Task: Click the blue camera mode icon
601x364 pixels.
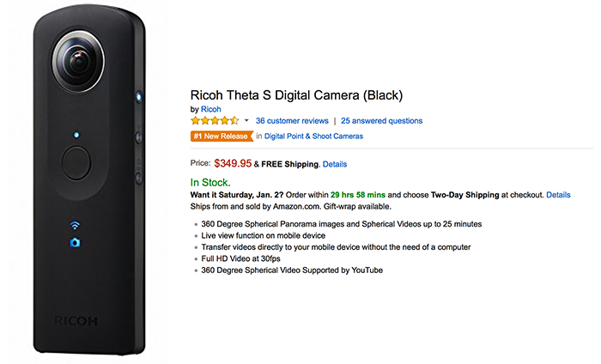Action: [x=76, y=243]
